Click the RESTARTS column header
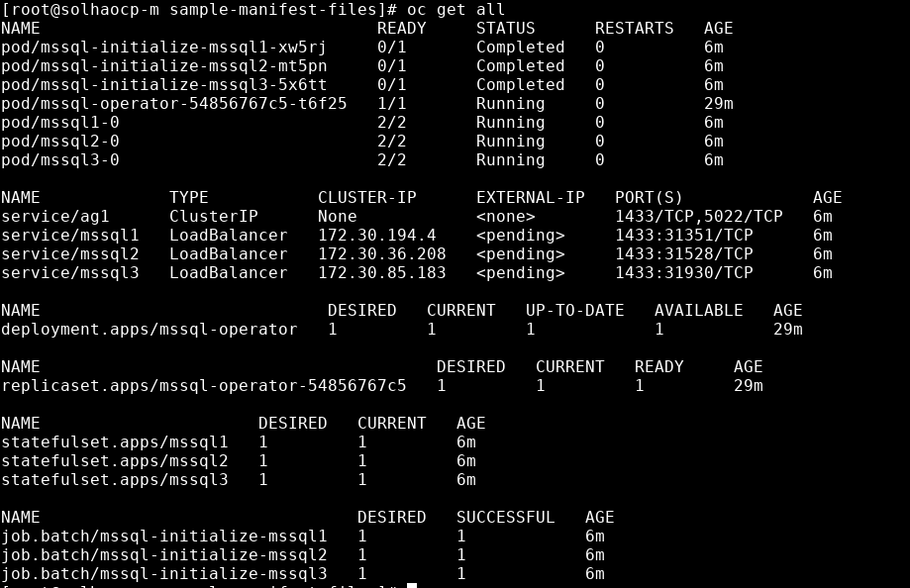The image size is (910, 588). click(635, 29)
